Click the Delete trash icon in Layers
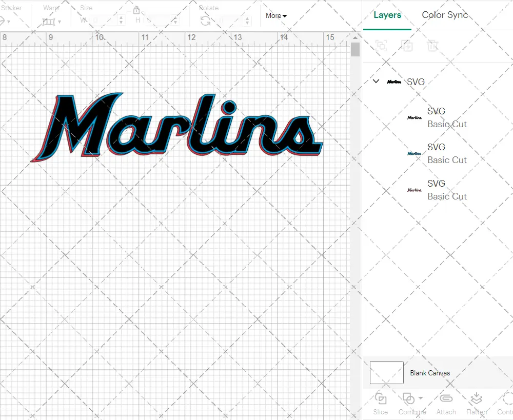 tap(433, 46)
